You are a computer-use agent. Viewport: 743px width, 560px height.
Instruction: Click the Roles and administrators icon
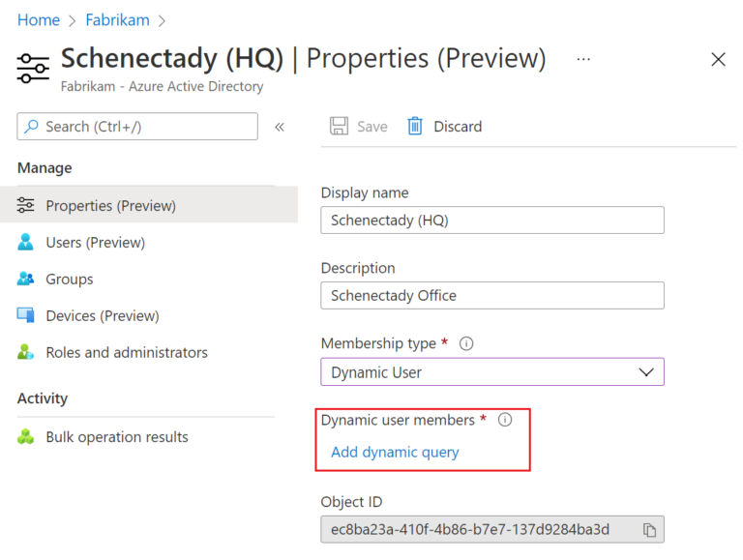pyautogui.click(x=26, y=352)
